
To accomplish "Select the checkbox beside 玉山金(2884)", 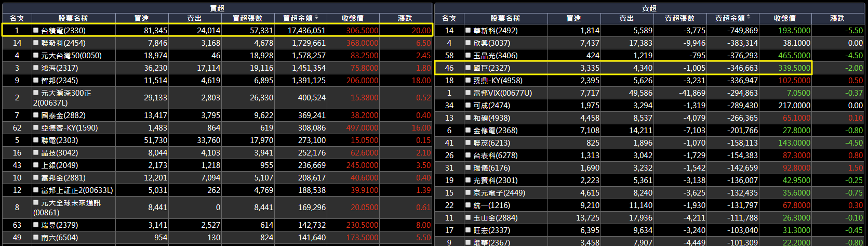I will click(x=468, y=218).
